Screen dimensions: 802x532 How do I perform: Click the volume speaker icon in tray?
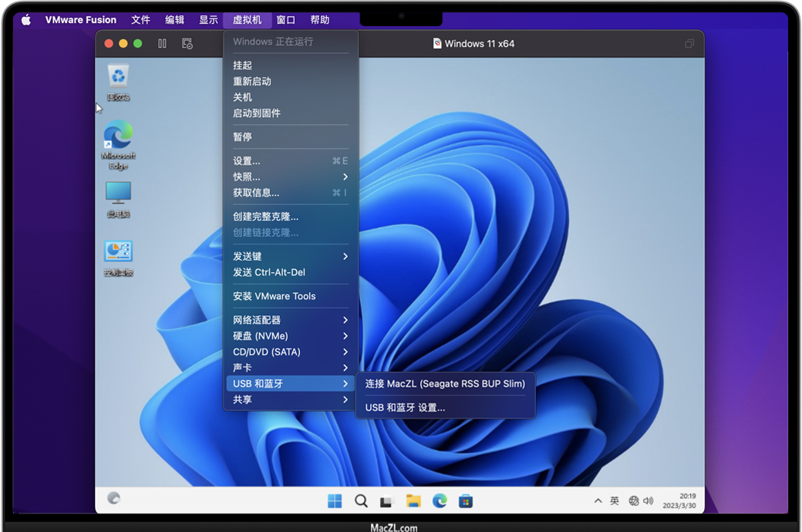pos(648,501)
